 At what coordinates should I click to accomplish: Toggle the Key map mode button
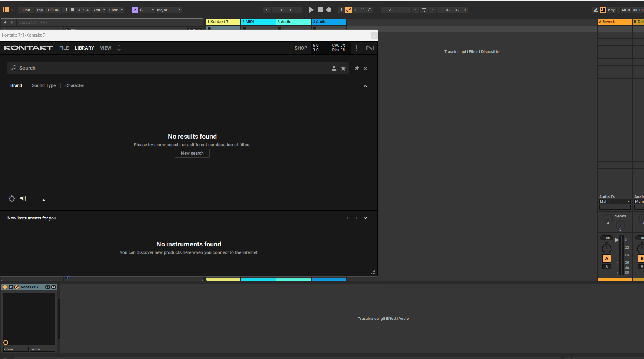pos(611,10)
